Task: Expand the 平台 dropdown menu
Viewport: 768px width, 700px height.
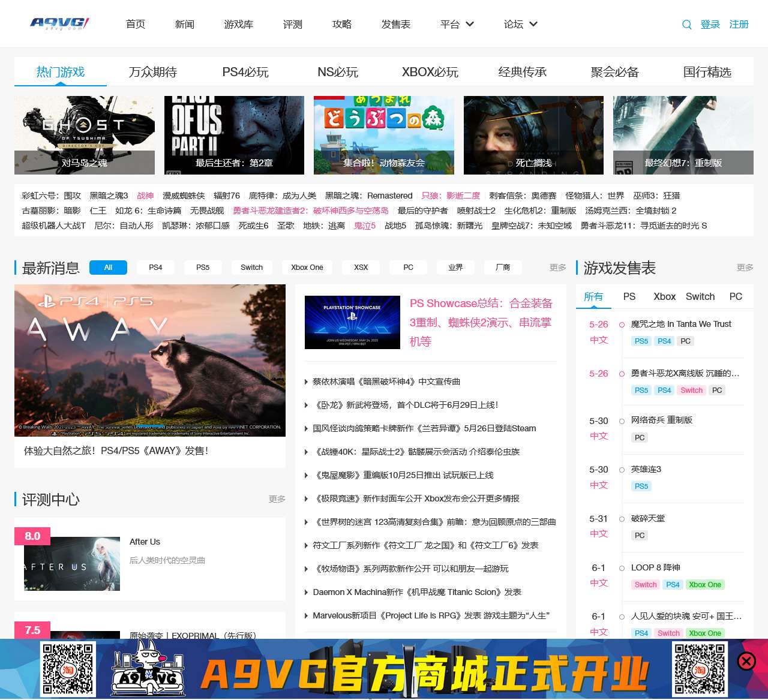Action: (457, 25)
